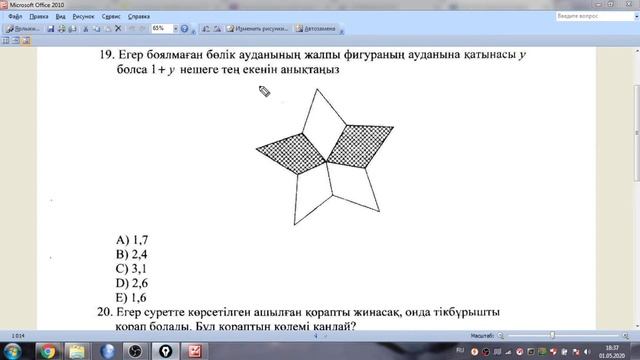This screenshot has width=640, height=360.
Task: Open zoom percentage dropdown arrow
Action: [x=176, y=29]
